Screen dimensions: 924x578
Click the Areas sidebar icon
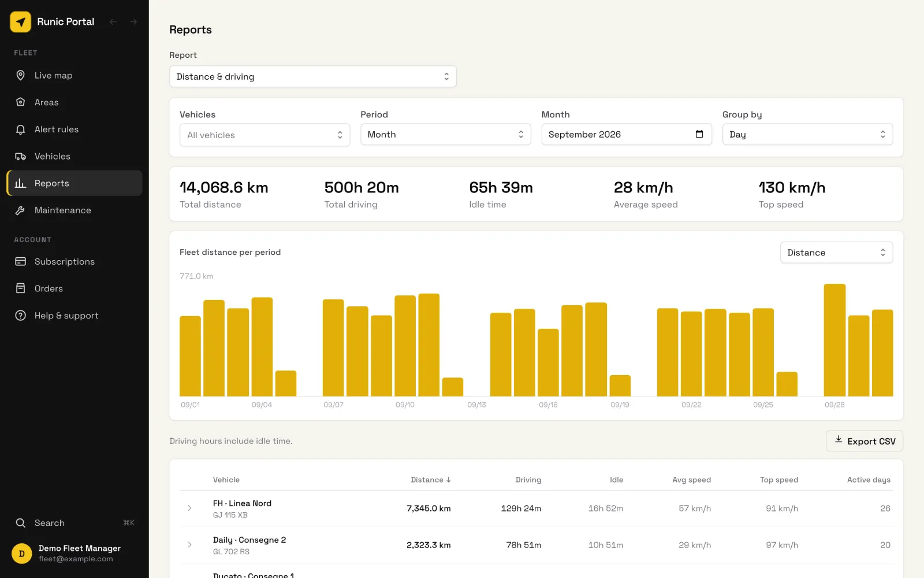click(21, 102)
